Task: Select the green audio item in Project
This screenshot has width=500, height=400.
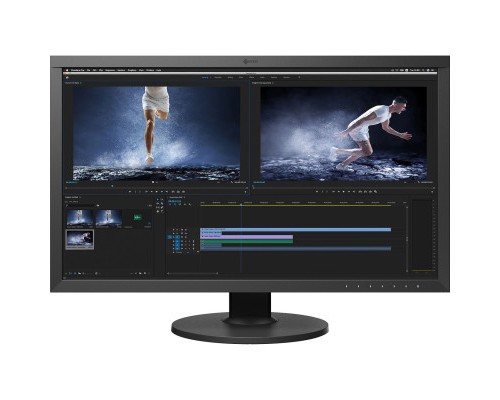Action: (x=137, y=217)
